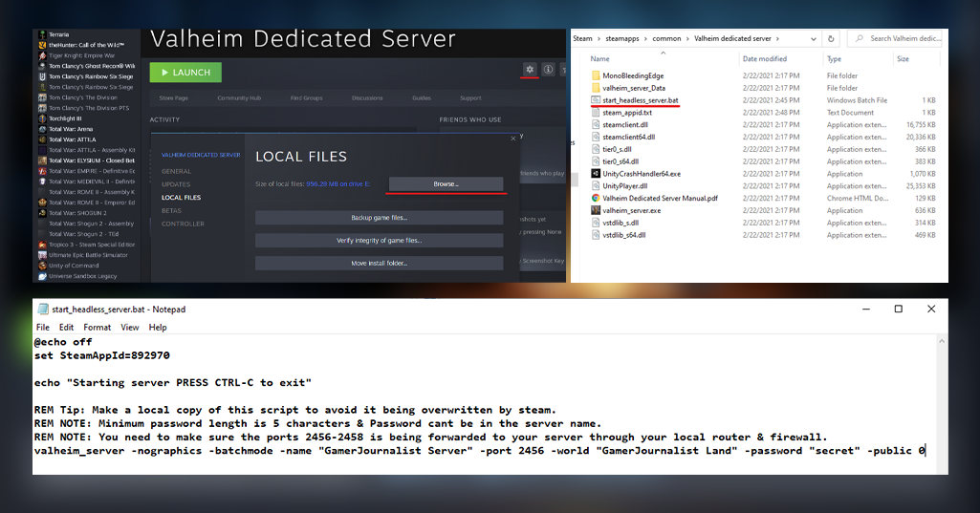The image size is (980, 513).
Task: Select GENERAL in the properties sidebar
Action: 176,171
